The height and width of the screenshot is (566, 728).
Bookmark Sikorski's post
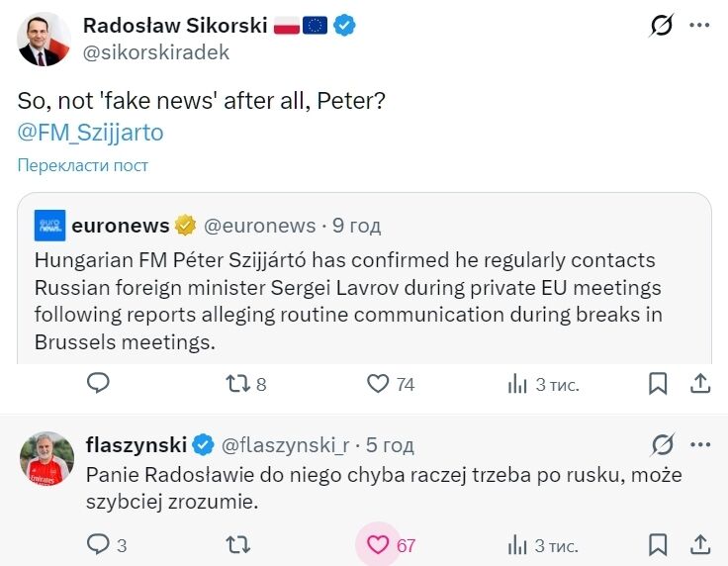click(658, 383)
